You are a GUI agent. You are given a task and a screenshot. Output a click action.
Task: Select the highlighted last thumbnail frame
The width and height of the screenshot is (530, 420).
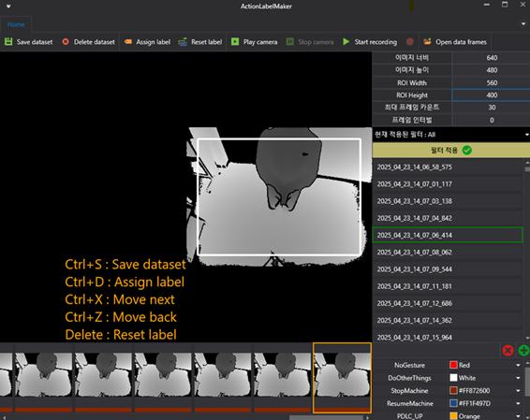342,378
